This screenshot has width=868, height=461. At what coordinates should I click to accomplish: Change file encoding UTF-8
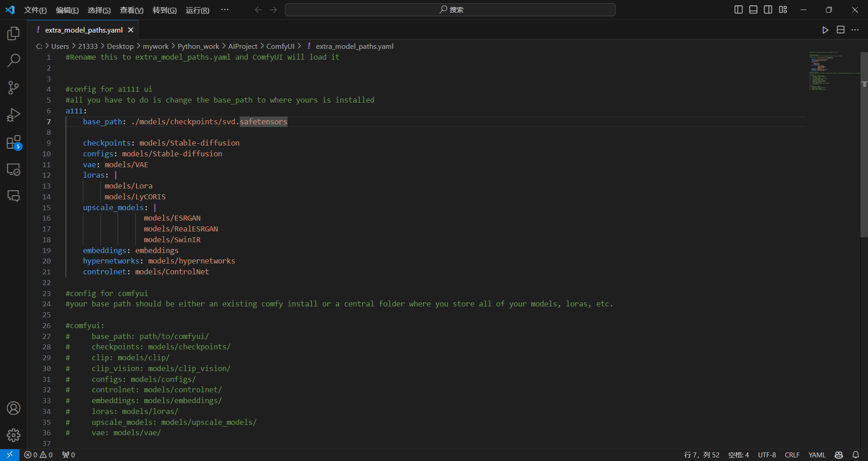click(767, 455)
